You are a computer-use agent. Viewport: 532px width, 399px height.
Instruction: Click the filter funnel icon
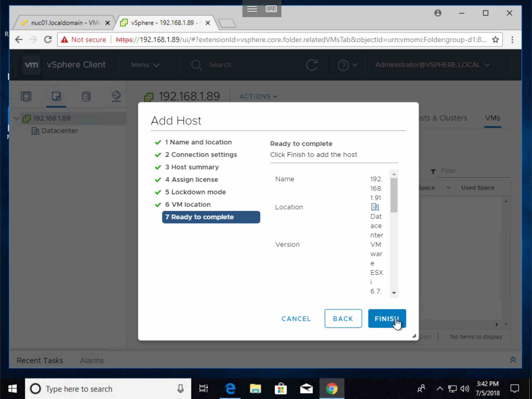(433, 172)
